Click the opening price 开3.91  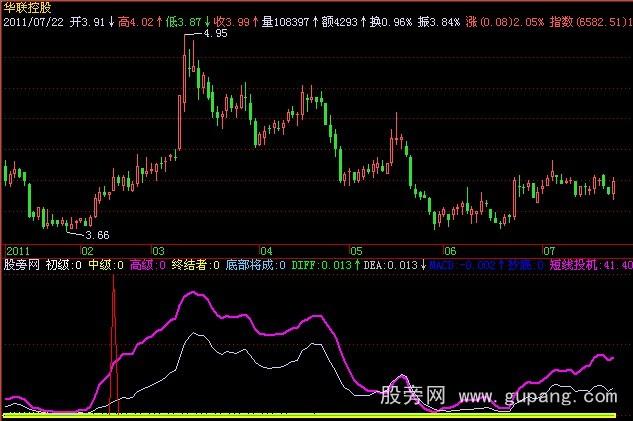(x=87, y=22)
